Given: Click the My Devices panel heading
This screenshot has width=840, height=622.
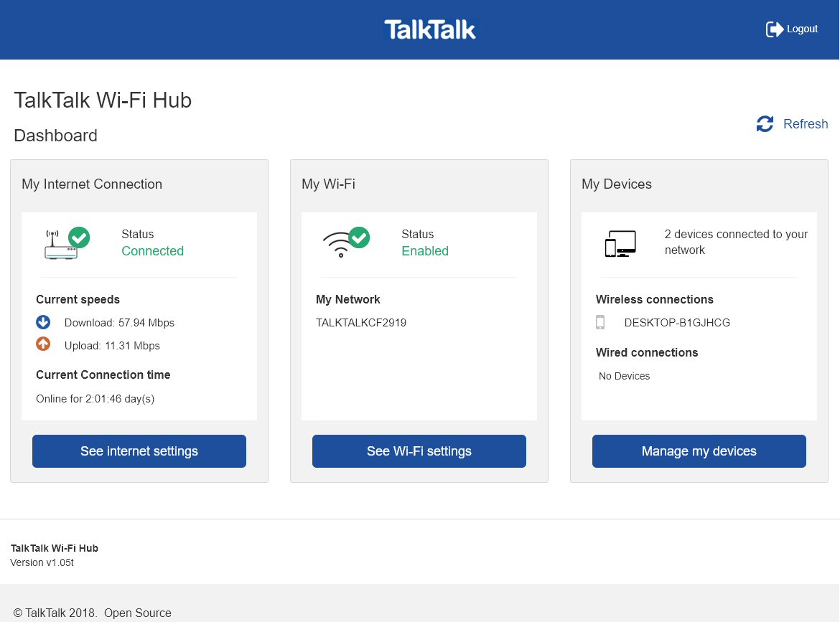Looking at the screenshot, I should point(617,184).
